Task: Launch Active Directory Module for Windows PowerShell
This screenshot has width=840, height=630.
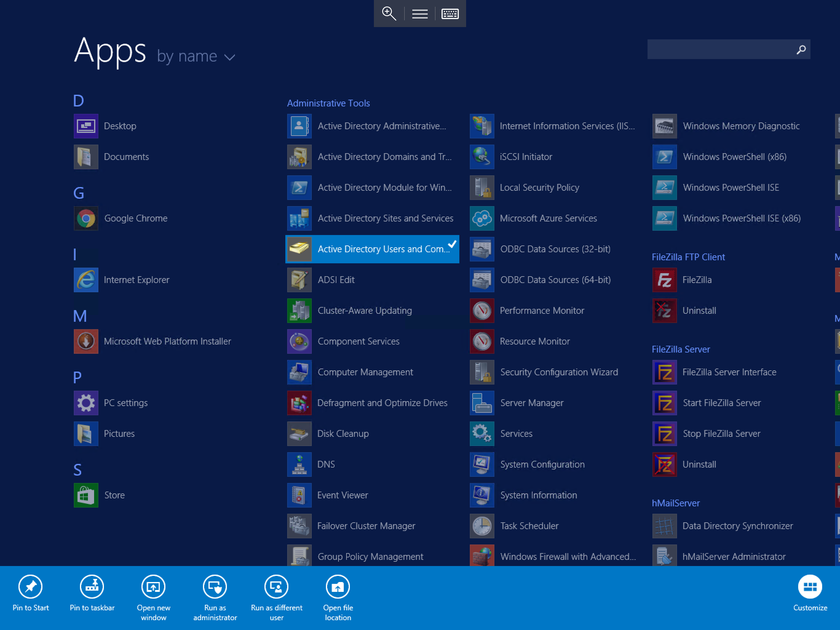Action: (372, 188)
